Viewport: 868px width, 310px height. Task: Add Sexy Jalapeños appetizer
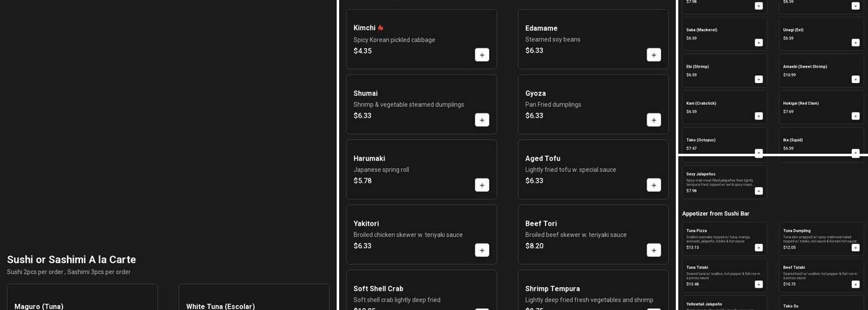click(x=758, y=191)
